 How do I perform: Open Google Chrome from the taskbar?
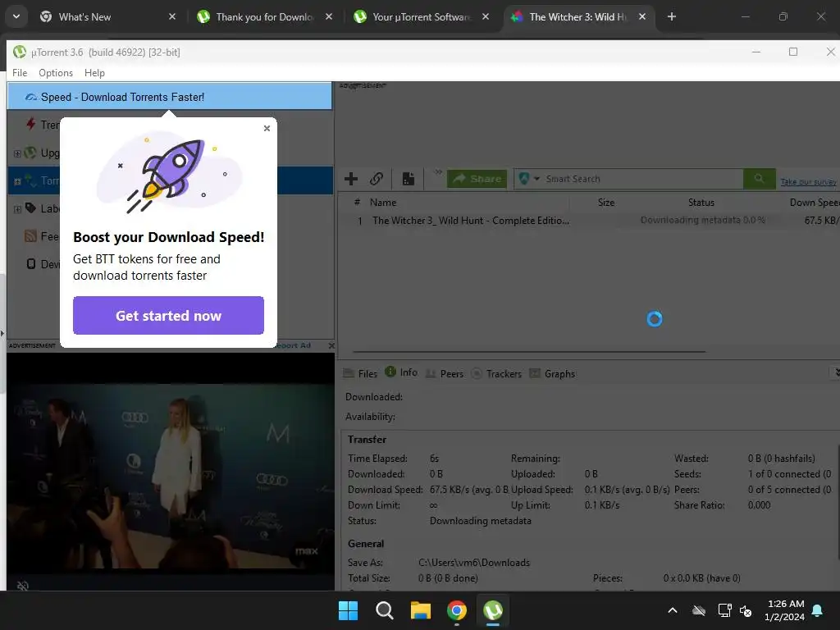click(456, 610)
